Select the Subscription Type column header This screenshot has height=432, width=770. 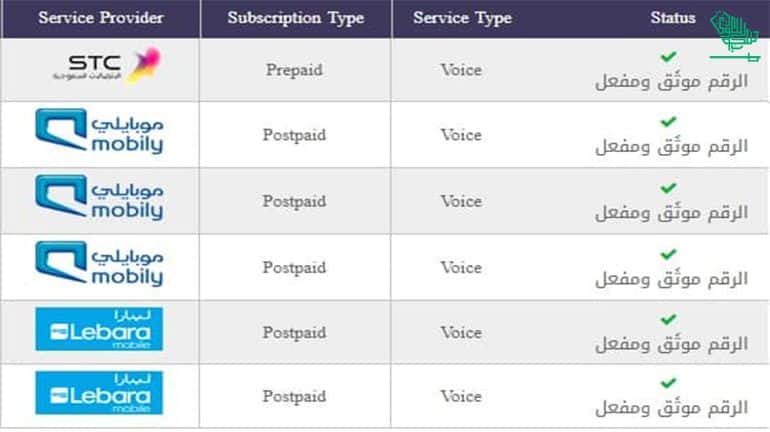coord(296,18)
